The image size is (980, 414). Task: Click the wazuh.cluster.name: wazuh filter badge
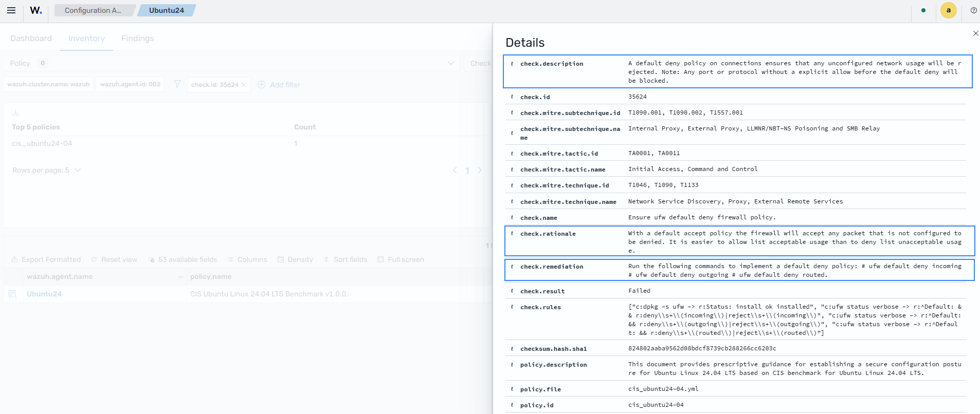pos(48,84)
